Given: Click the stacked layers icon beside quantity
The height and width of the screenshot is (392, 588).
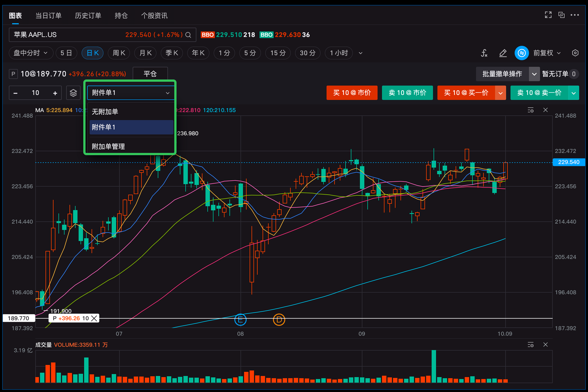Looking at the screenshot, I should click(x=73, y=93).
